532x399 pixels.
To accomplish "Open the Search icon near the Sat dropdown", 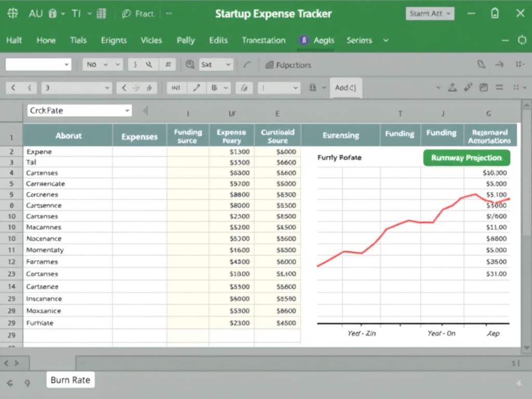I will point(190,64).
